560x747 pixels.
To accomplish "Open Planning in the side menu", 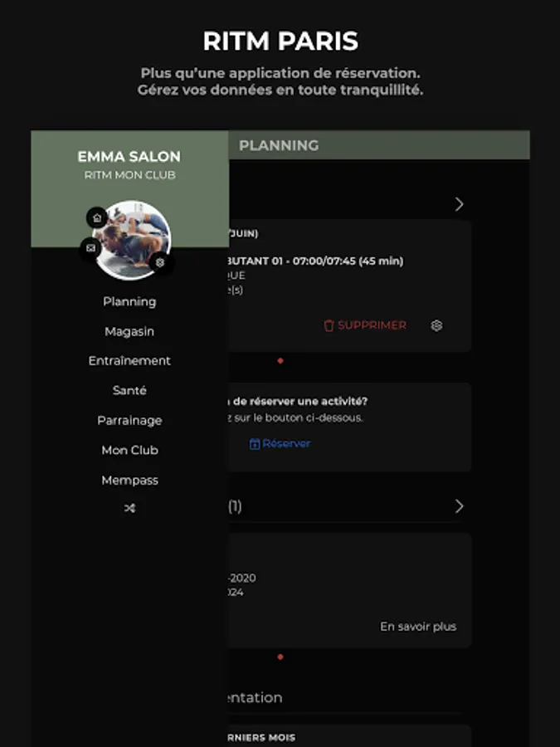I will click(x=129, y=301).
